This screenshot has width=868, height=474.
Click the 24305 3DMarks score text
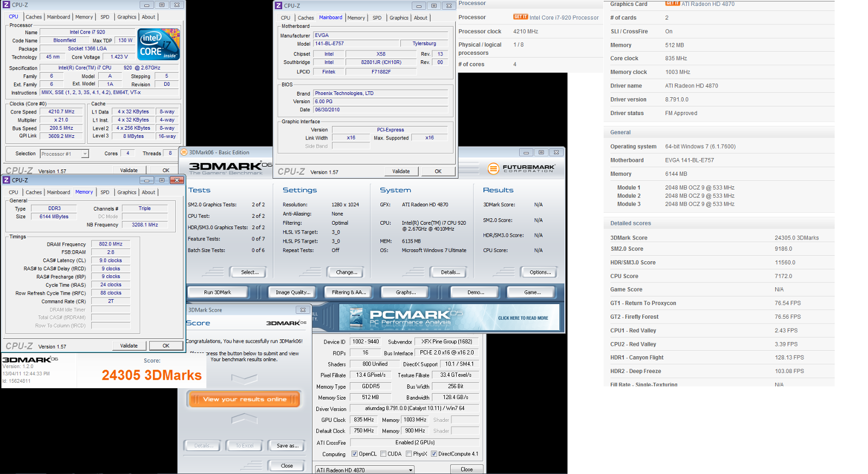tap(152, 375)
